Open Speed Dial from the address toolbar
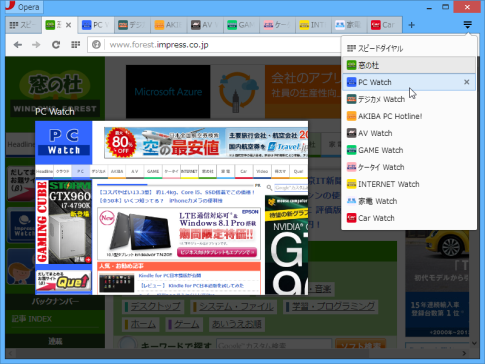Image resolution: width=485 pixels, height=364 pixels. pos(76,45)
